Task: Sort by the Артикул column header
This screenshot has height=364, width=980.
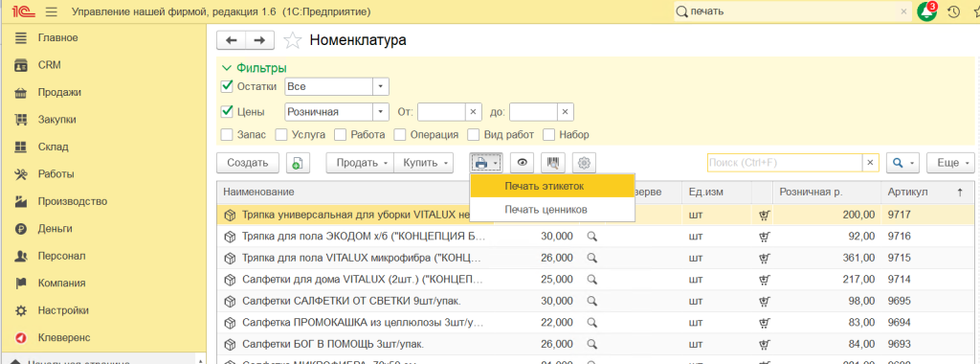Action: 926,193
